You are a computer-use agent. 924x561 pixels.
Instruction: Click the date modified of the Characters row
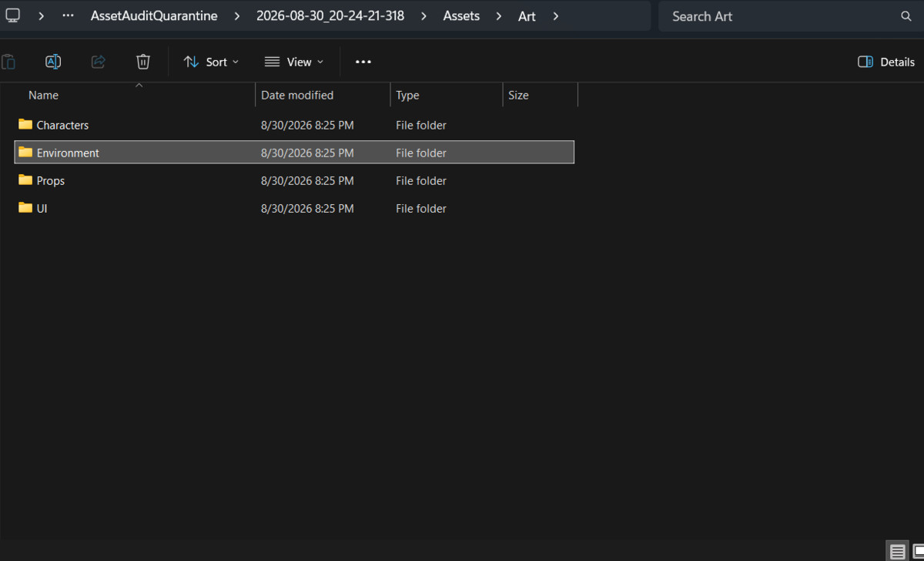click(x=307, y=125)
